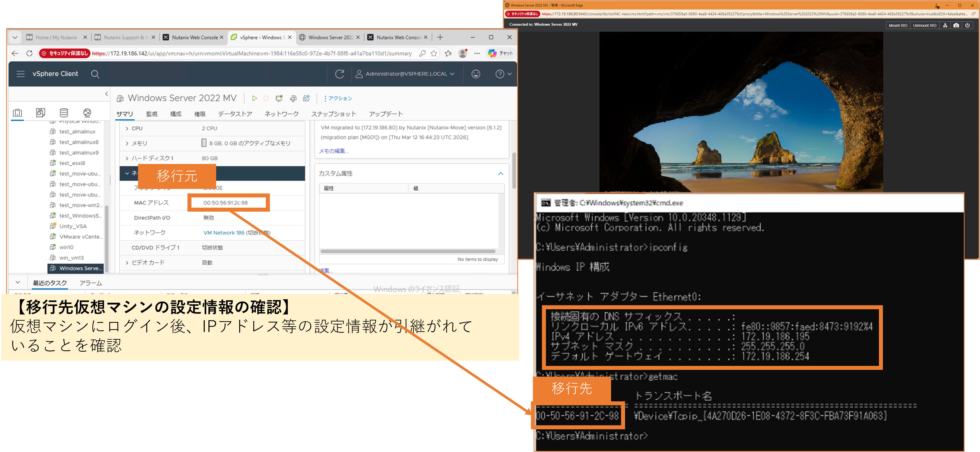Image resolution: width=980 pixels, height=452 pixels.
Task: Click the Mount ISO button
Action: coord(898,25)
